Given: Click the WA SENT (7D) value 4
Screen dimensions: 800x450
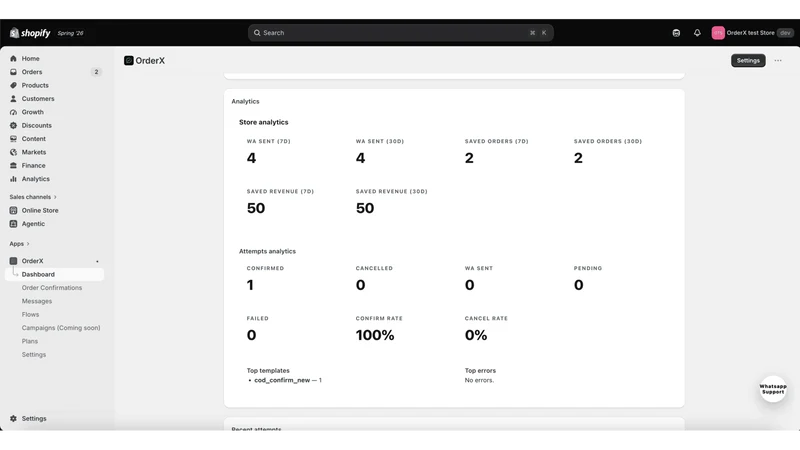Looking at the screenshot, I should (252, 158).
